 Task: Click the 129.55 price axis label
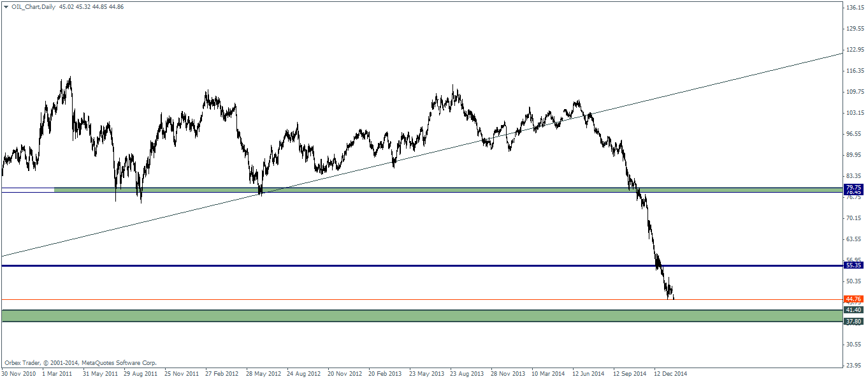point(855,29)
